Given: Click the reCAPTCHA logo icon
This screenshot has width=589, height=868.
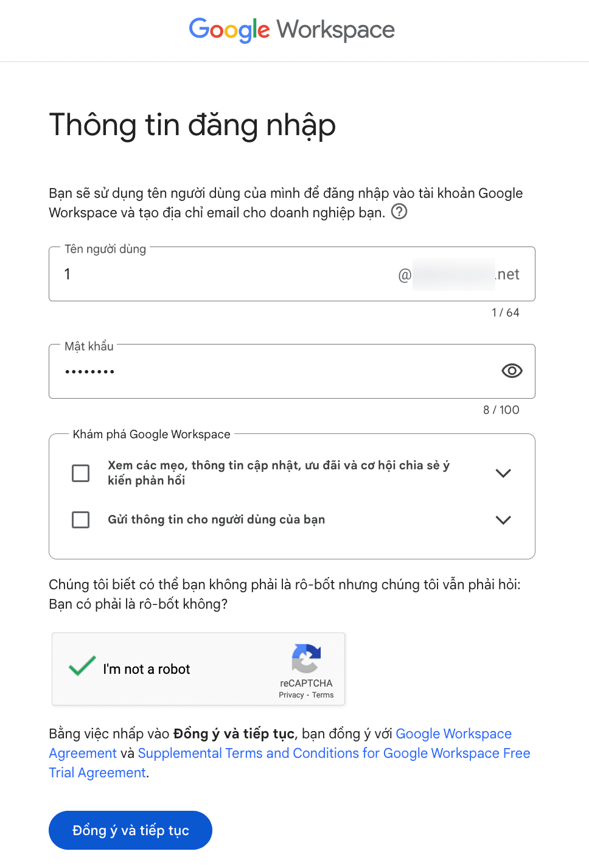Looking at the screenshot, I should coord(306,658).
